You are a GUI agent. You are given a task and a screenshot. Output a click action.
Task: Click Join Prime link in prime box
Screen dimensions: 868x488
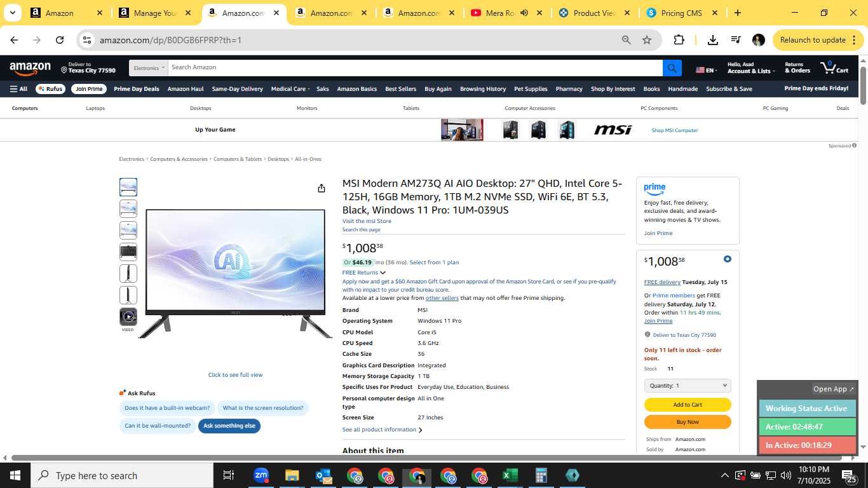[658, 233]
